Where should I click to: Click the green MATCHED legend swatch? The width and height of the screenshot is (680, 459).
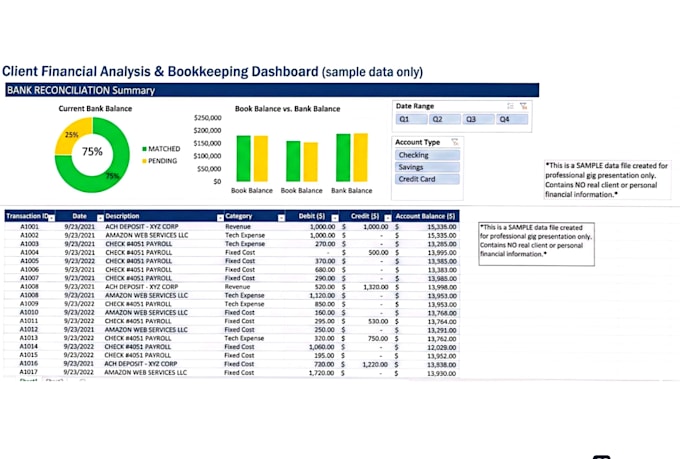(x=144, y=149)
